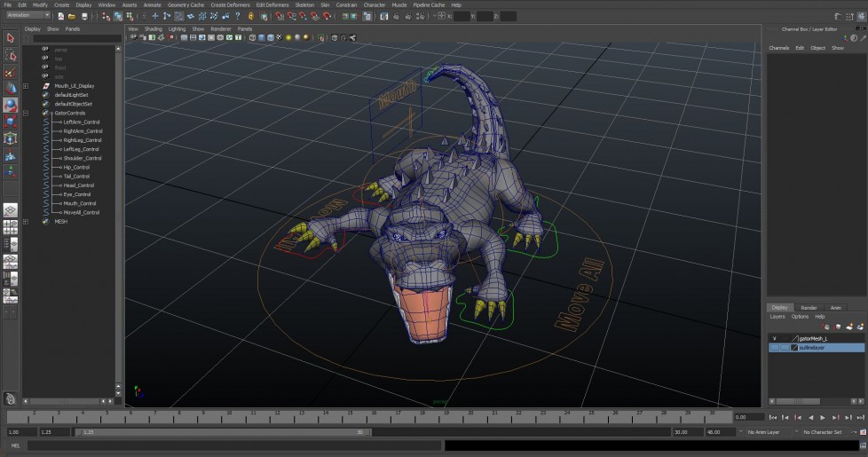Pick the Rotate tool sphere icon
The image size is (868, 457).
(10, 106)
